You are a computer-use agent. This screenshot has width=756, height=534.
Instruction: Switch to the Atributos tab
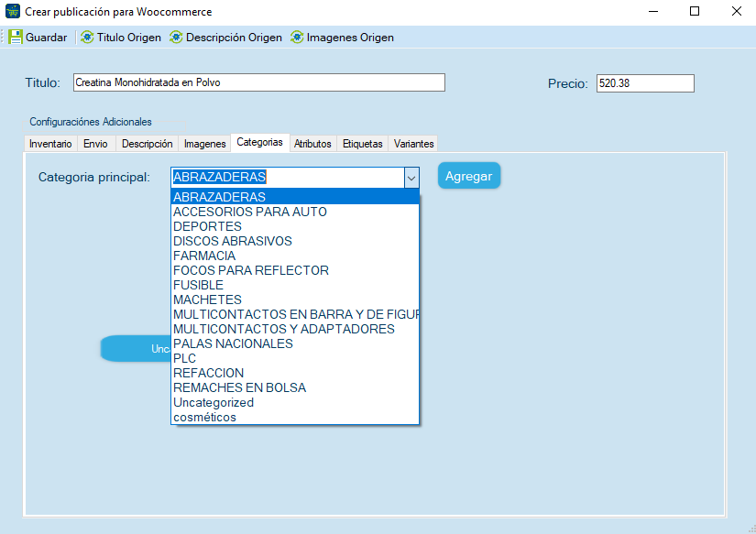(x=312, y=144)
